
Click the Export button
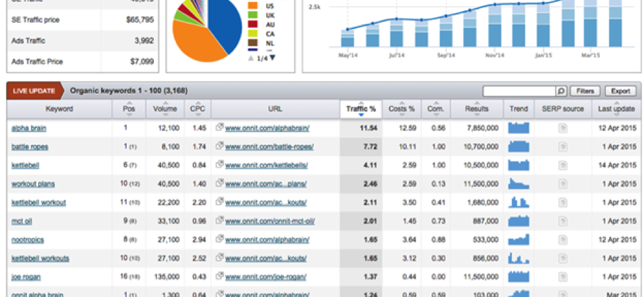621,91
